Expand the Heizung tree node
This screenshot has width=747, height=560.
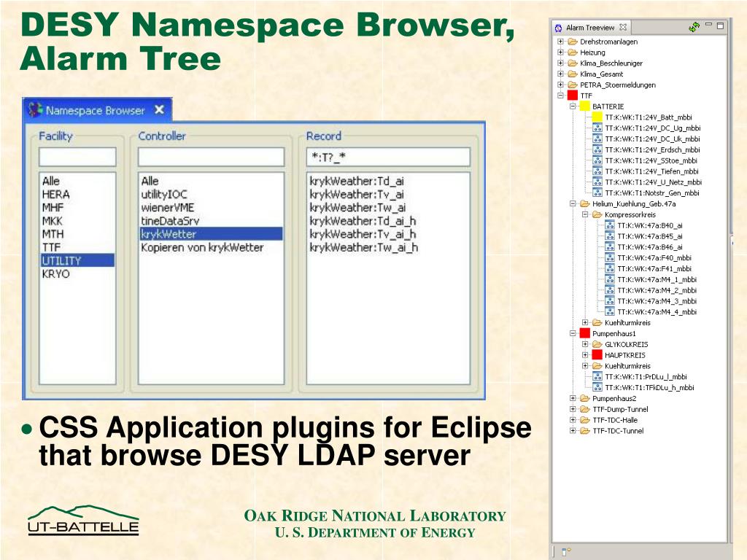pos(561,52)
